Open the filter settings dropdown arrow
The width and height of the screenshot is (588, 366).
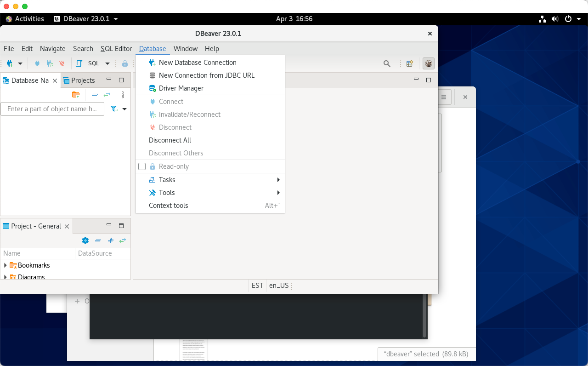[x=124, y=109]
